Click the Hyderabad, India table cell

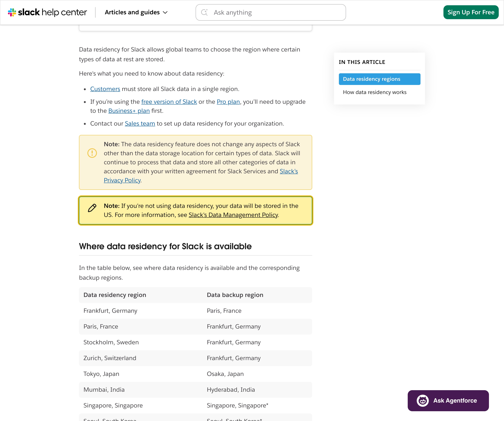(x=231, y=390)
